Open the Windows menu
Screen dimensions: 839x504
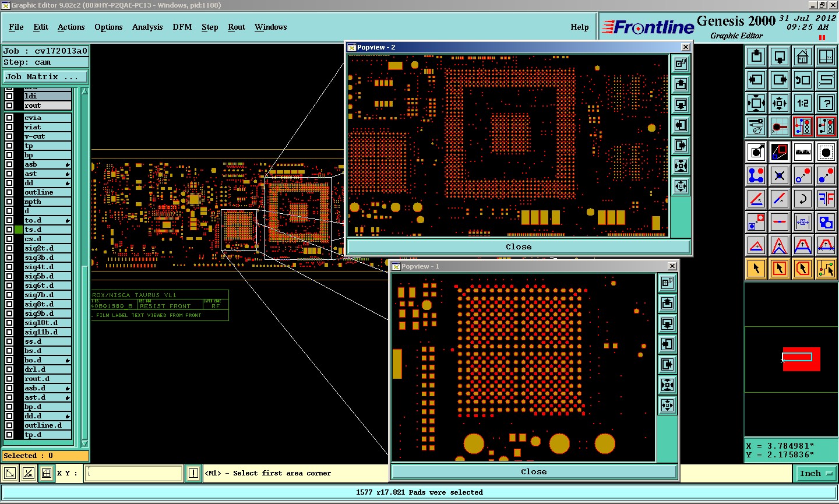[271, 27]
